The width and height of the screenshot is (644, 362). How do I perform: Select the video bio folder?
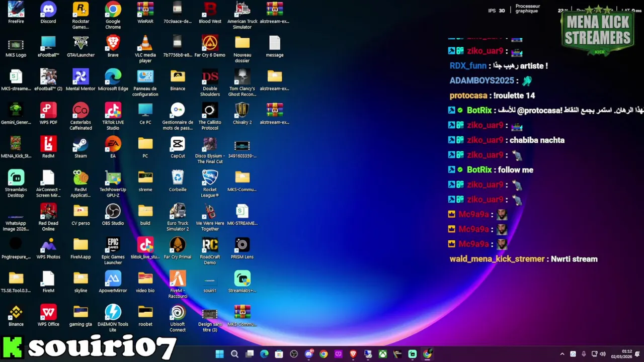[x=145, y=282]
